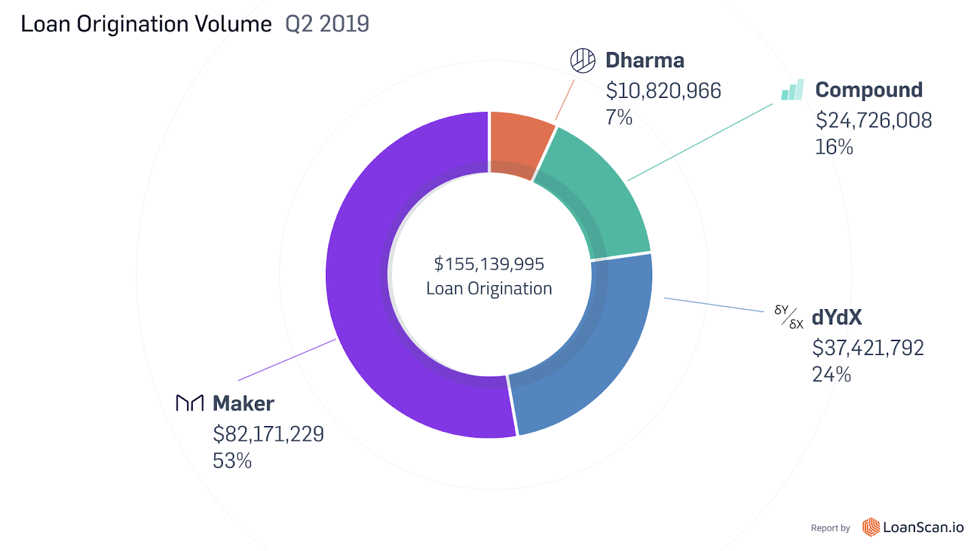Image resolution: width=980 pixels, height=551 pixels.
Task: Click the Dharma logo icon
Action: (x=582, y=61)
